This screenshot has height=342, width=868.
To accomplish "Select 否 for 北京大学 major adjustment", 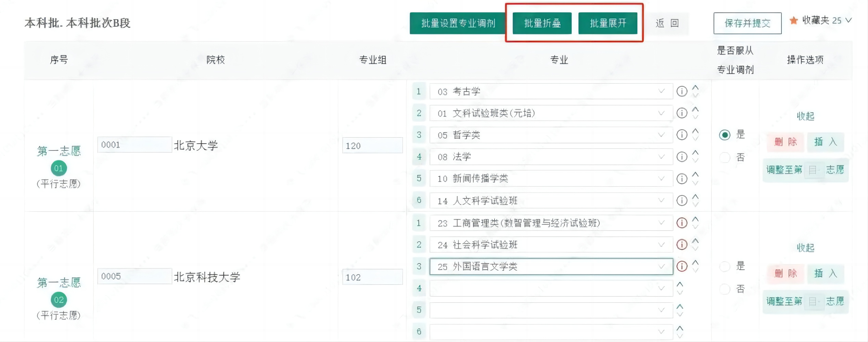I will pos(725,158).
